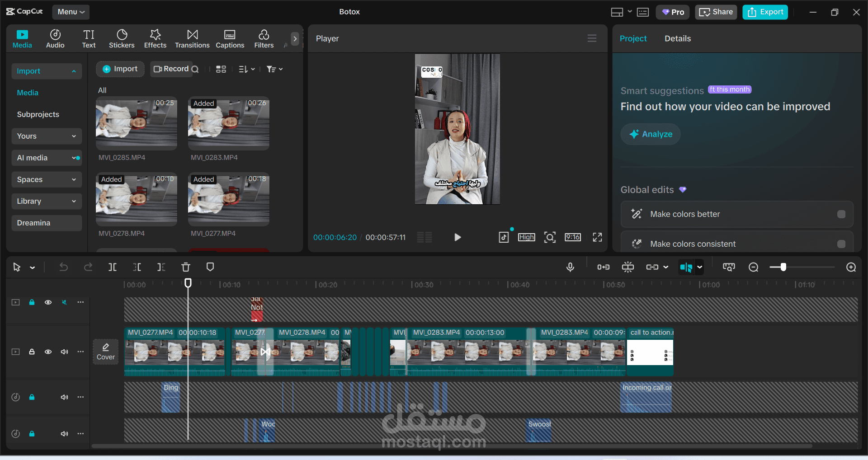Open the sort order dropdown
Image resolution: width=868 pixels, height=460 pixels.
coord(247,69)
